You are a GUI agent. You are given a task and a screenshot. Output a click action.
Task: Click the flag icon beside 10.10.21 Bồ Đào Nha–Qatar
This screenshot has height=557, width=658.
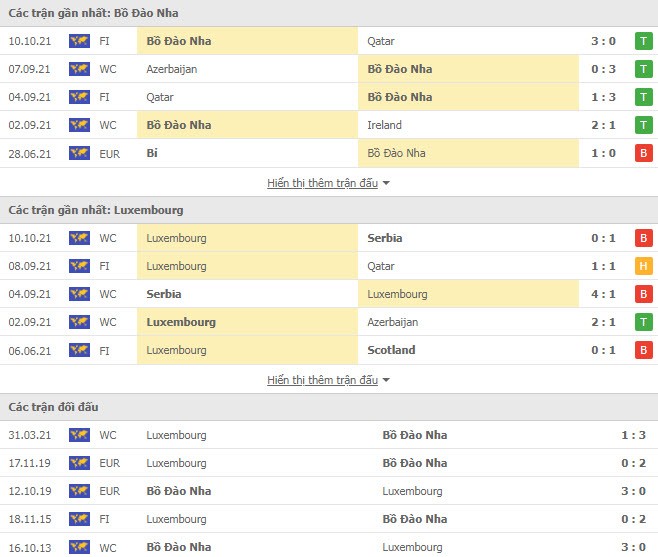[x=79, y=41]
